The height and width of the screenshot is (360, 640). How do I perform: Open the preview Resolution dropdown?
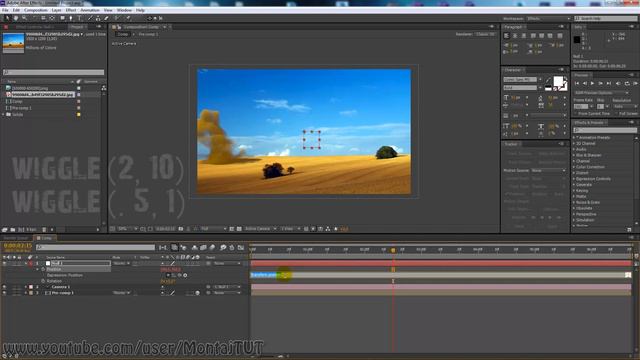click(624, 107)
